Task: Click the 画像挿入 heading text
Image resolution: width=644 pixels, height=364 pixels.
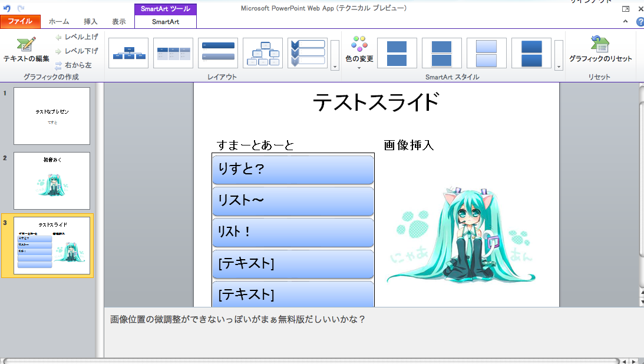Action: [x=409, y=145]
